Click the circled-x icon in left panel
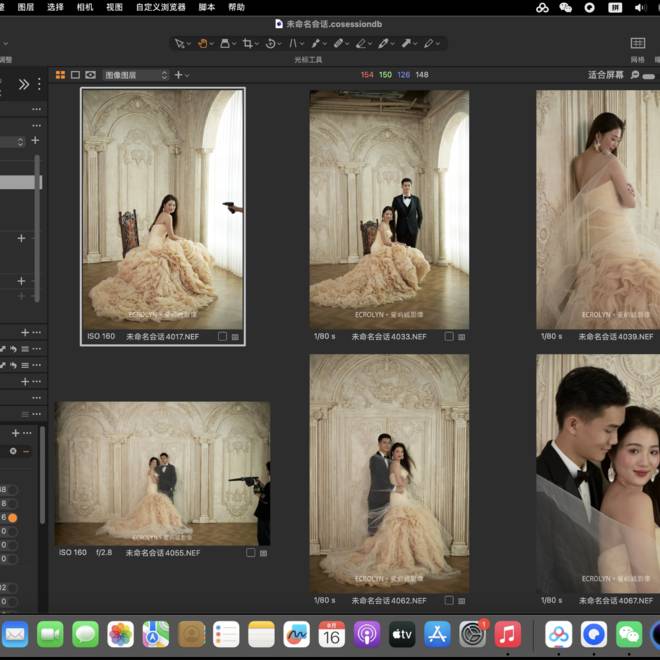Image resolution: width=660 pixels, height=660 pixels. [x=13, y=451]
